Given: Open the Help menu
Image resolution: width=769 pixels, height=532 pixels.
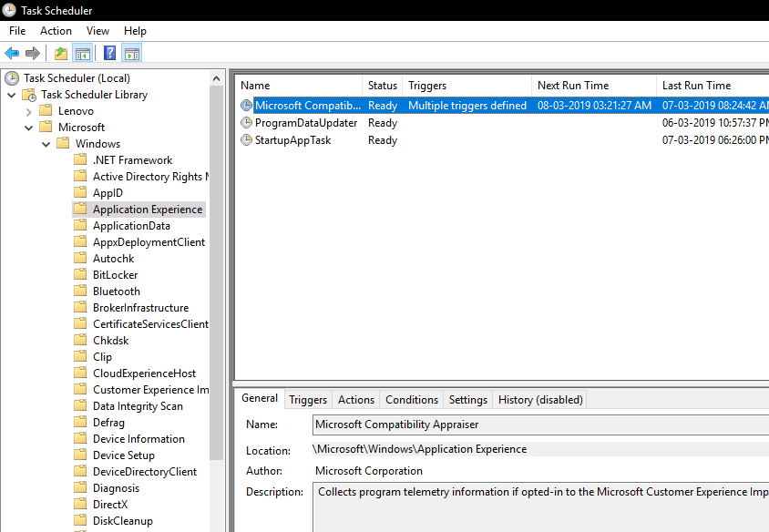Looking at the screenshot, I should pyautogui.click(x=135, y=31).
